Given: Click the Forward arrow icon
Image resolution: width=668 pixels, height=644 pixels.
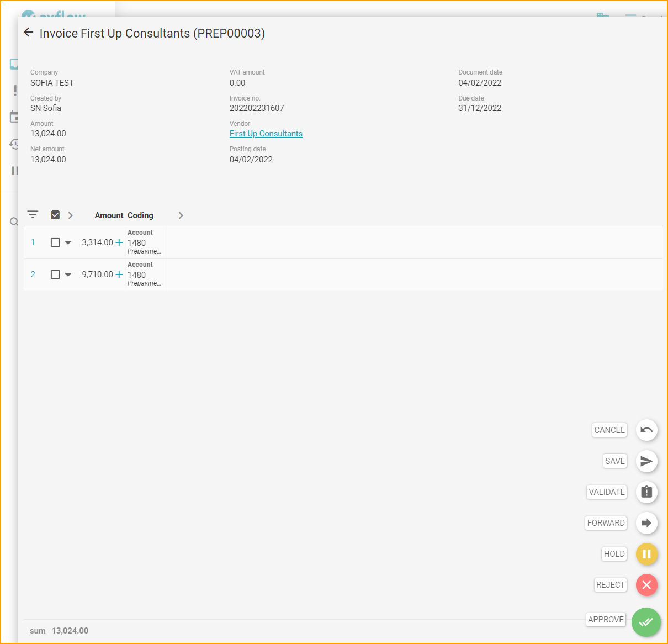Looking at the screenshot, I should [646, 523].
